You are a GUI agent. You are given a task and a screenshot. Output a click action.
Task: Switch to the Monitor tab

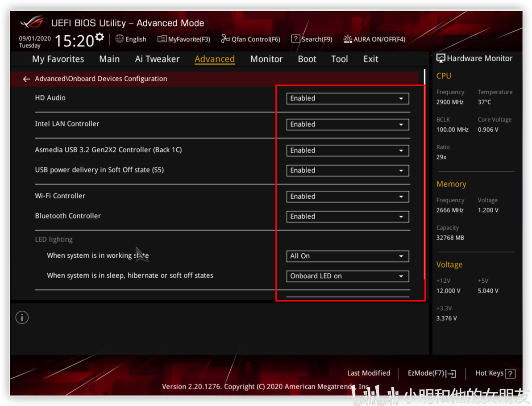coord(266,59)
